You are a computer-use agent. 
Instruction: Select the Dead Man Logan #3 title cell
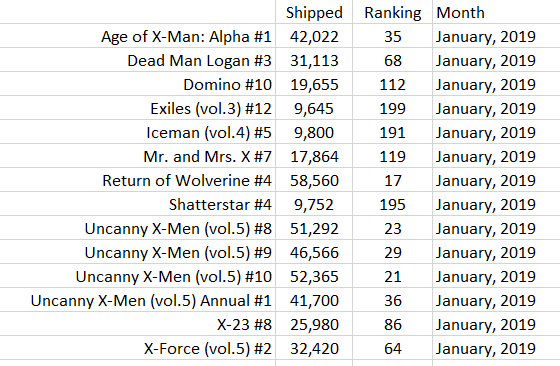(138, 60)
